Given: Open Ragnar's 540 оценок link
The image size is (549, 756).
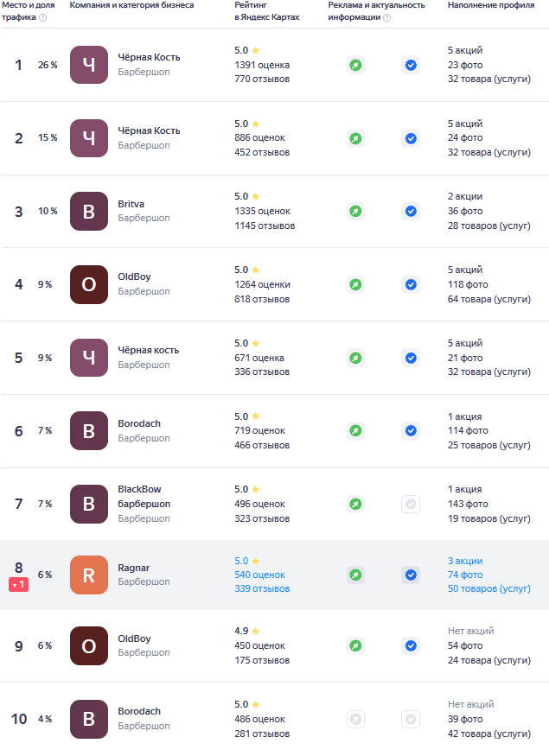Looking at the screenshot, I should [x=259, y=575].
